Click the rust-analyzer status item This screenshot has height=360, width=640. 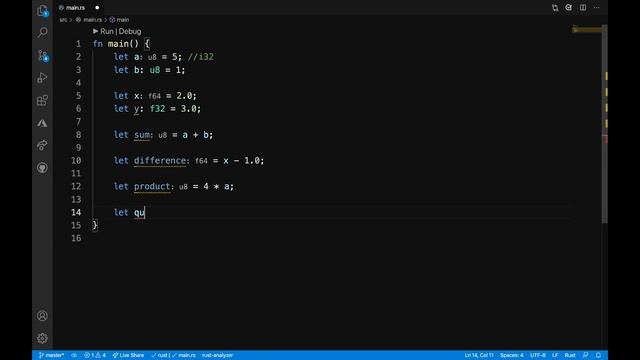tap(217, 355)
